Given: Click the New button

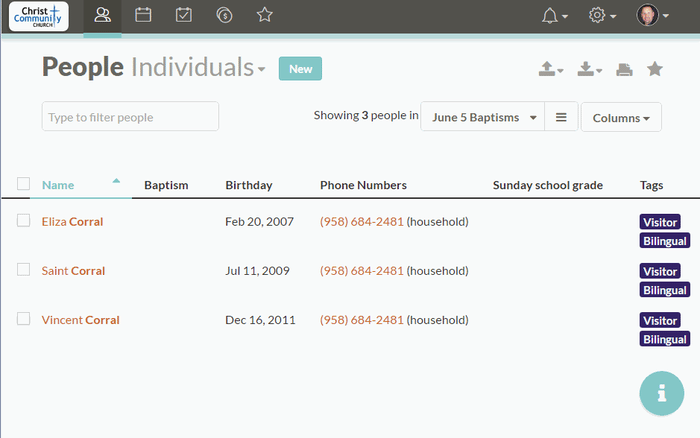Looking at the screenshot, I should [300, 69].
